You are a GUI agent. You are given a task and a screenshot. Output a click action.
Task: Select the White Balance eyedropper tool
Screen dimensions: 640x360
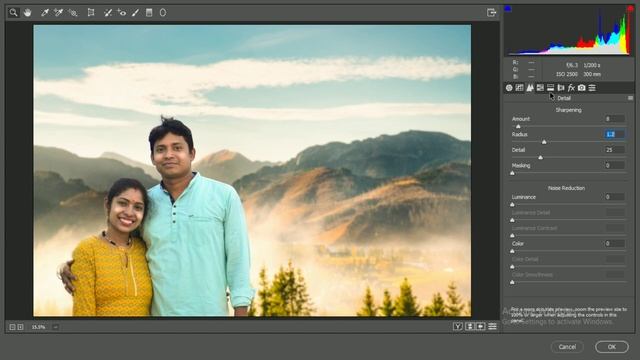(x=44, y=13)
